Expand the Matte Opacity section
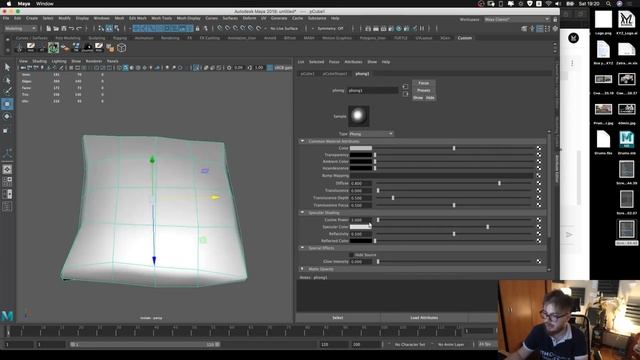The image size is (640, 360). 302,269
